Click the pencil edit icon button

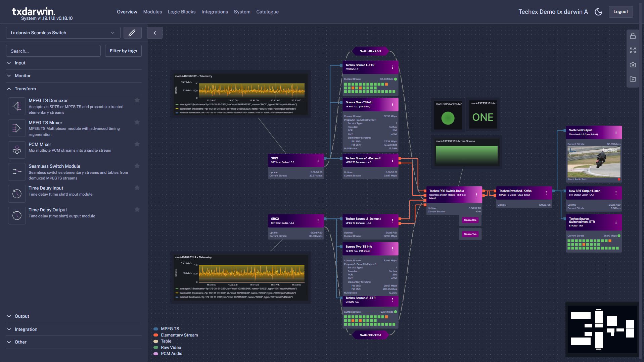tap(132, 33)
